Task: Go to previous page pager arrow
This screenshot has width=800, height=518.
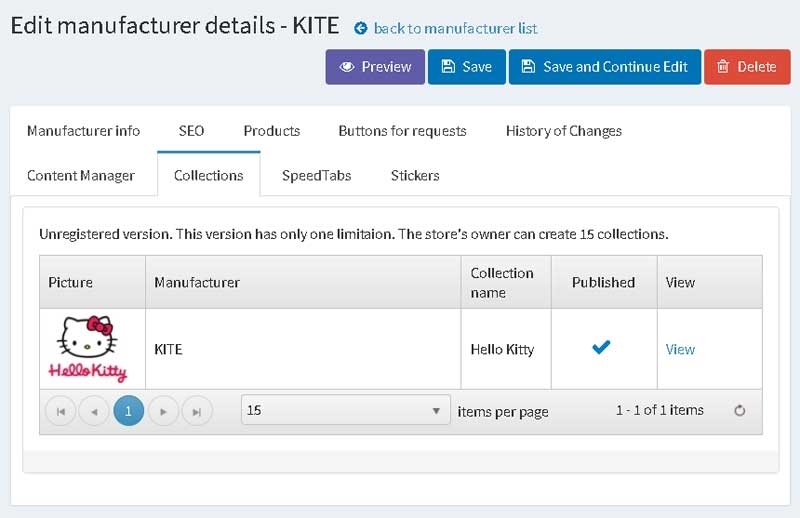Action: pyautogui.click(x=94, y=411)
